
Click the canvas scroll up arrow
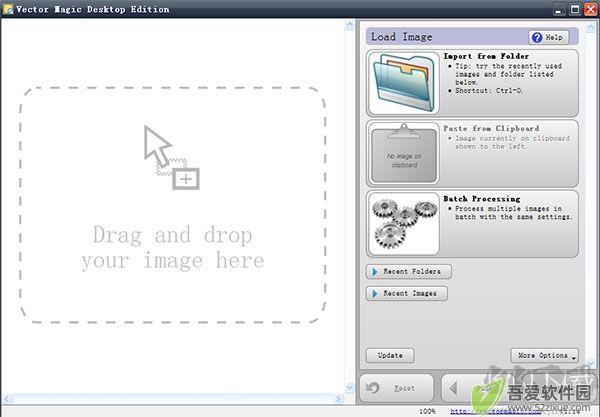coord(349,25)
